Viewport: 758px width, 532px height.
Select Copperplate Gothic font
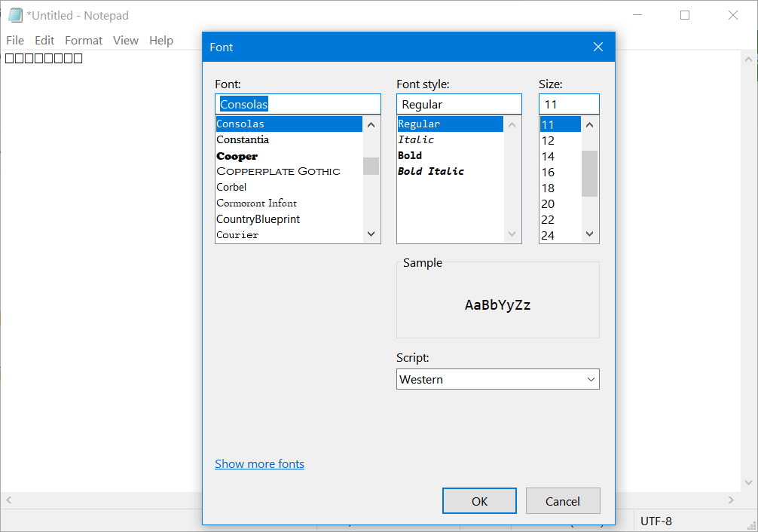[289, 171]
